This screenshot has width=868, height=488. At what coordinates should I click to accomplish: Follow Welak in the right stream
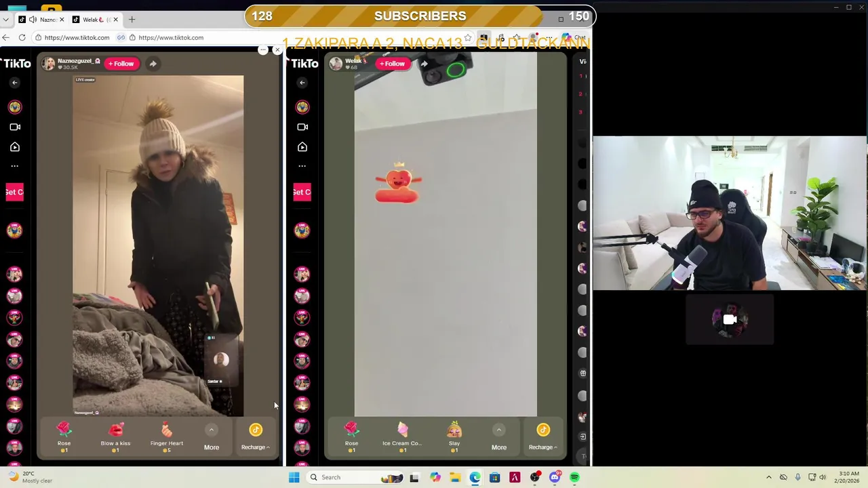pos(393,64)
